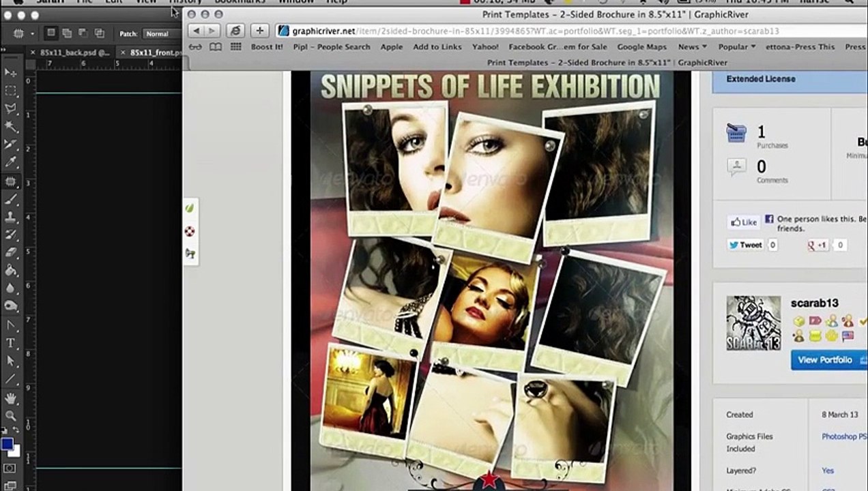Expand the News bookmarks folder
This screenshot has height=491, width=868.
point(692,47)
